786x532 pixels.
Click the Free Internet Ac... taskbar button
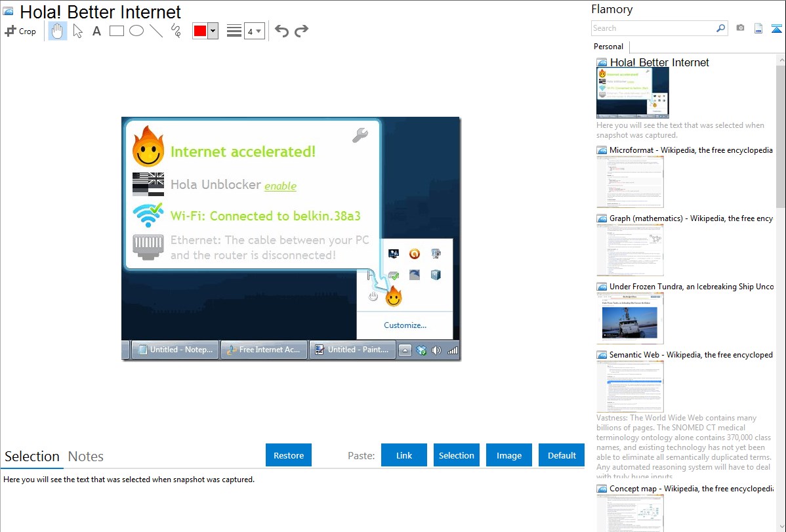pyautogui.click(x=264, y=350)
